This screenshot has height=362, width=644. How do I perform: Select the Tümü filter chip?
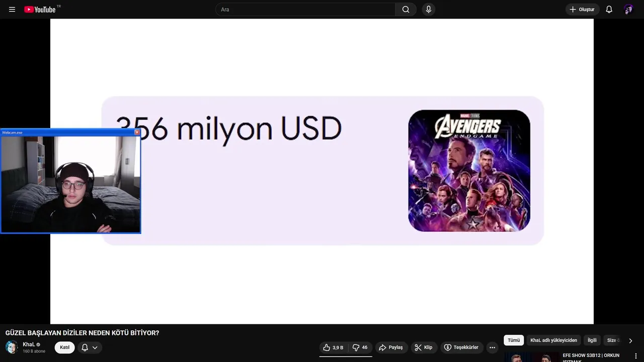click(514, 340)
